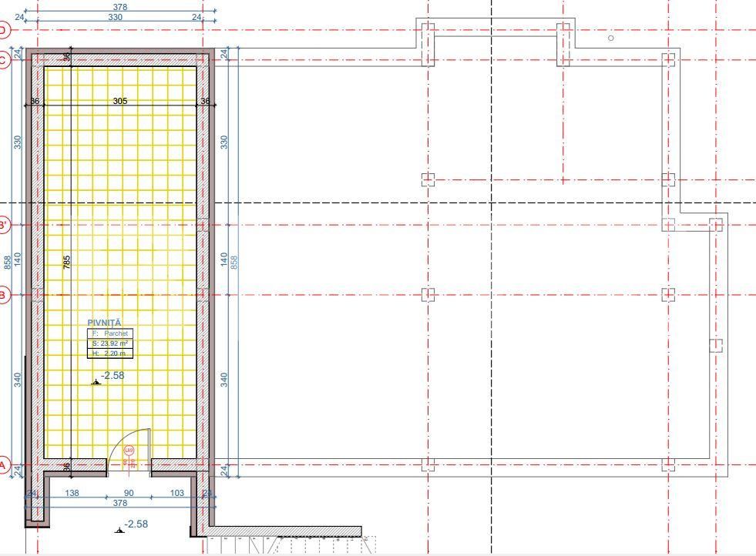Click the 'H: 2.20 m' height field
This screenshot has width=756, height=556.
tap(110, 353)
